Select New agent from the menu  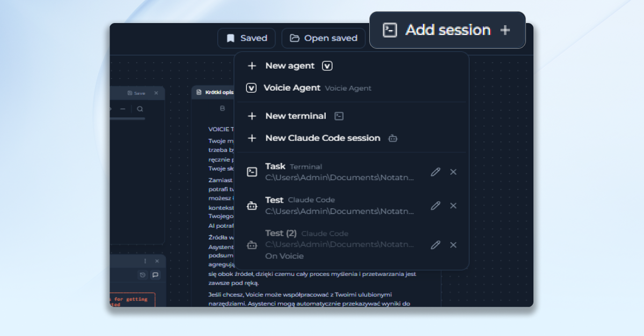pyautogui.click(x=352, y=65)
